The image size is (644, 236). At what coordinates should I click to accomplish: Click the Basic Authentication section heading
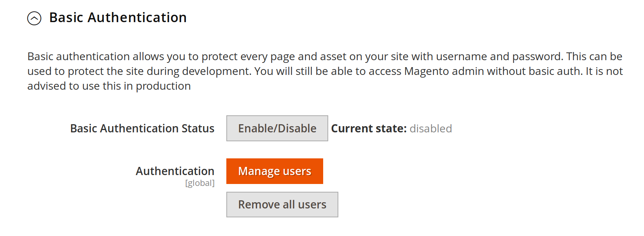pos(118,17)
